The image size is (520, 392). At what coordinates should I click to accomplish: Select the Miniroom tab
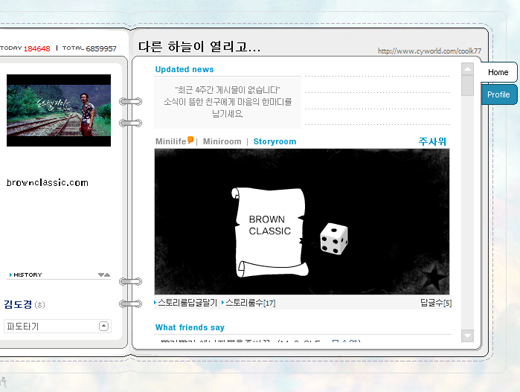click(222, 141)
